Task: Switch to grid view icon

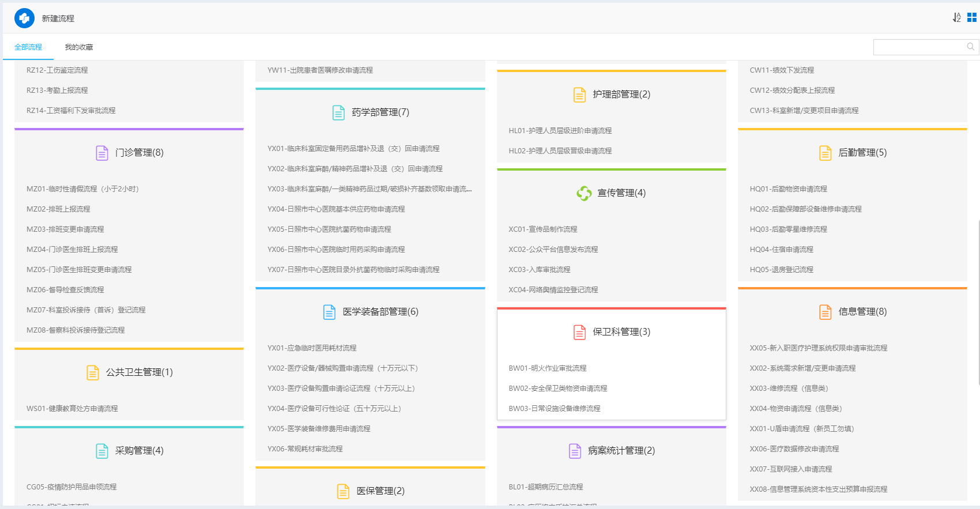Action: coord(971,18)
